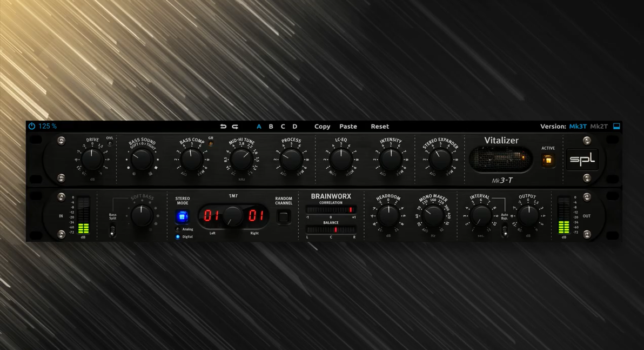
Task: Click the Correlation meter
Action: [331, 210]
